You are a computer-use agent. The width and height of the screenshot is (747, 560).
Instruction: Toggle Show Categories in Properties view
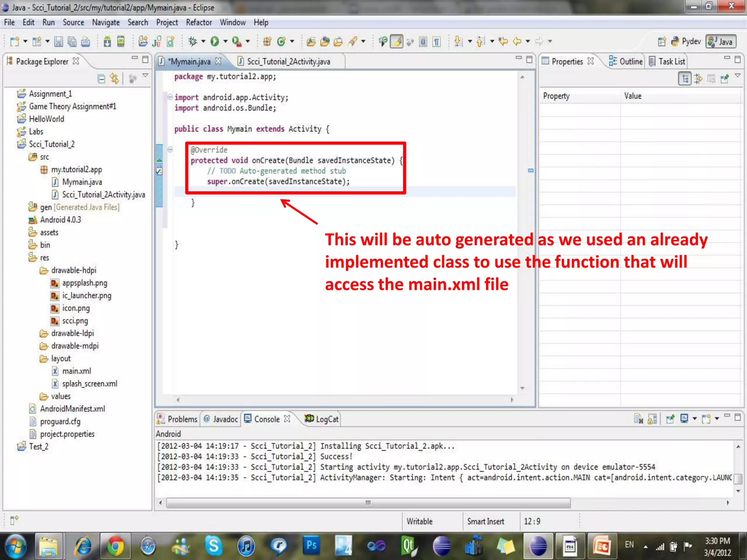click(685, 78)
